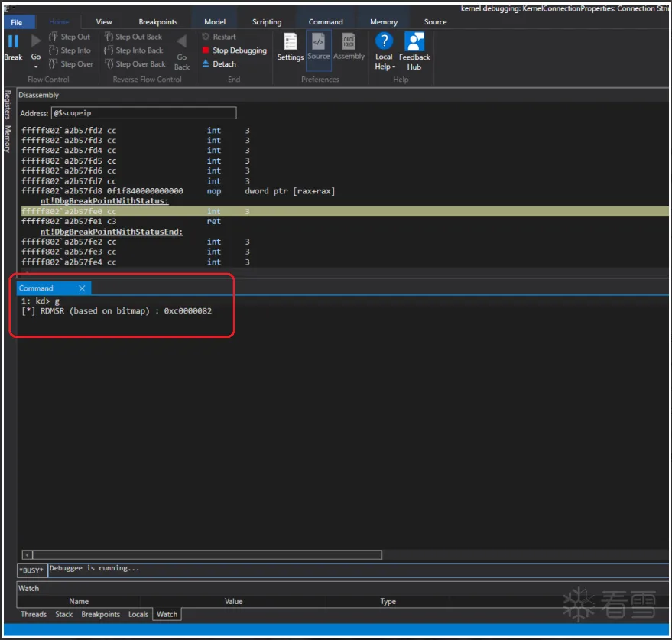Image resolution: width=672 pixels, height=640 pixels.
Task: Switch to the Breakpoints ribbon tab
Action: (x=157, y=22)
